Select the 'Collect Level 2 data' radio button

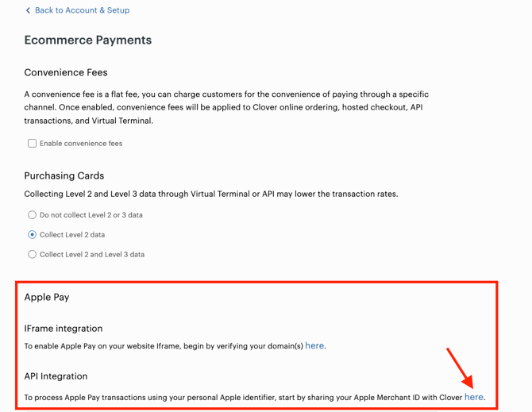tap(32, 235)
